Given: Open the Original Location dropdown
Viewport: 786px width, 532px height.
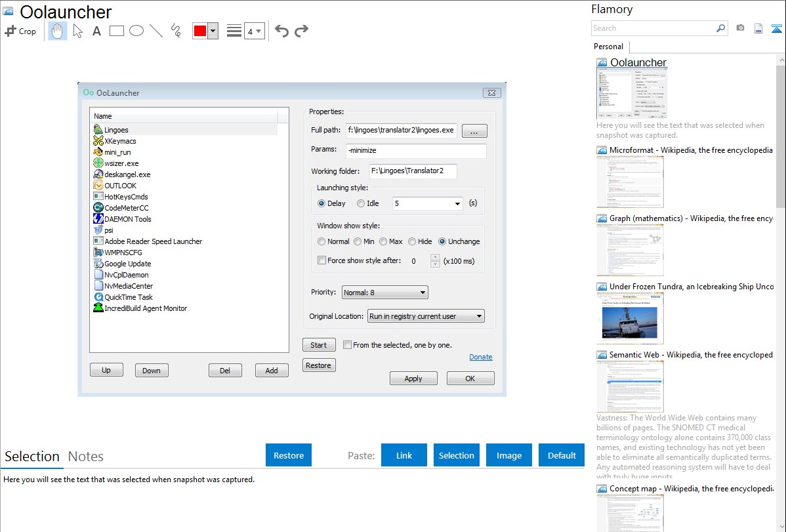Looking at the screenshot, I should coord(426,316).
